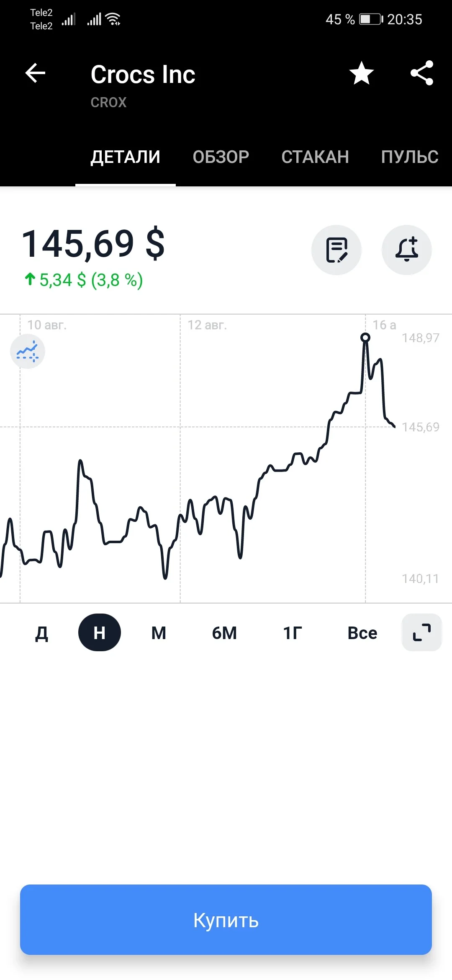452x980 pixels.
Task: Choose the 6М chart range
Action: tap(224, 633)
